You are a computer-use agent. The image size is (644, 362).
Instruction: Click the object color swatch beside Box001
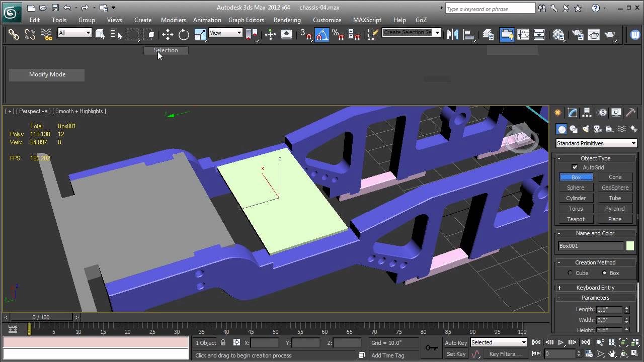[x=630, y=246]
